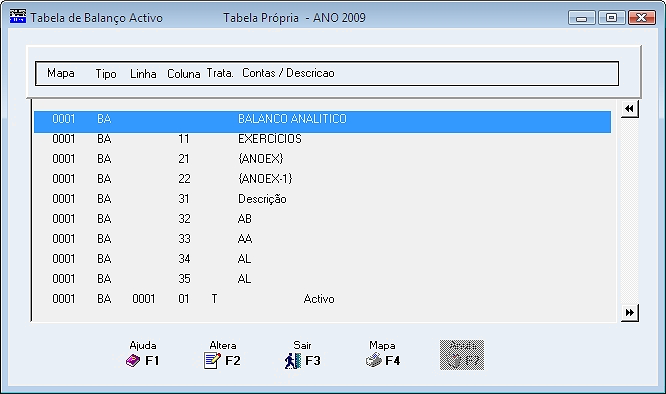Click the Trata. column header
This screenshot has width=666, height=394.
[220, 73]
